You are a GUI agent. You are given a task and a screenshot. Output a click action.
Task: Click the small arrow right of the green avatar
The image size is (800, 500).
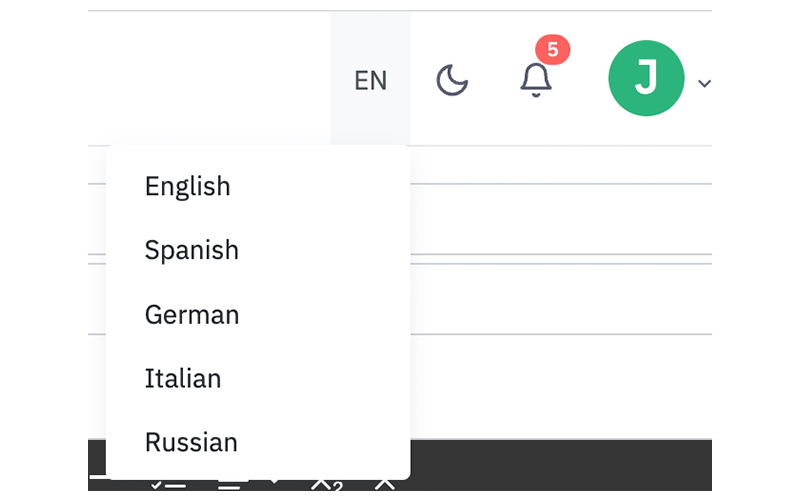704,83
